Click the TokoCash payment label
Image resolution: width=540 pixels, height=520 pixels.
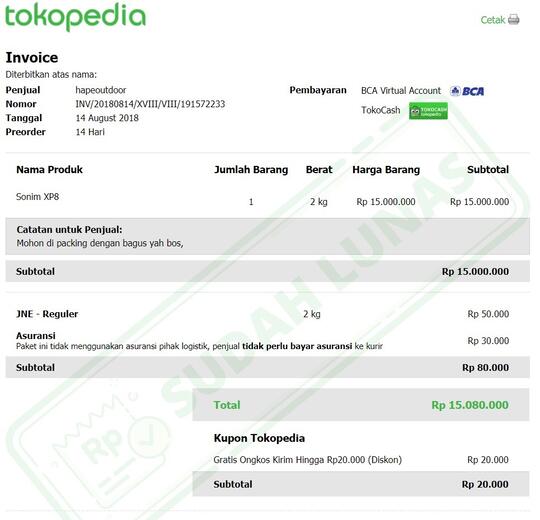coord(381,110)
